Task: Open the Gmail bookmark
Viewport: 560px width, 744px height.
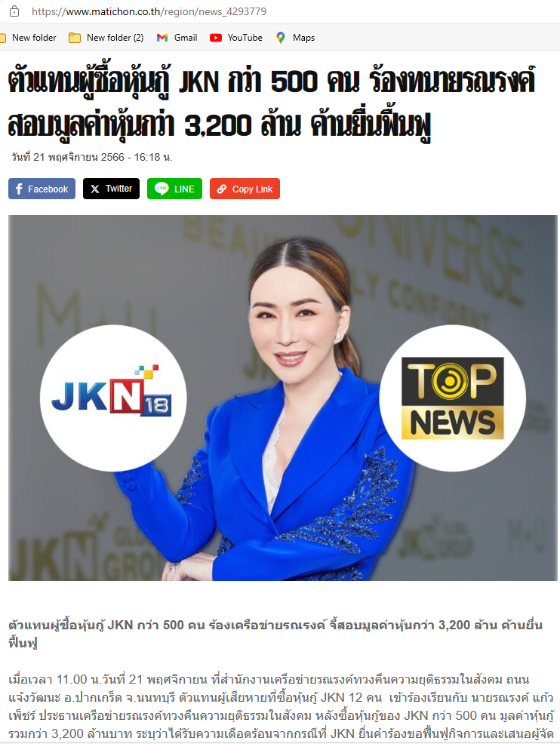Action: coord(177,38)
